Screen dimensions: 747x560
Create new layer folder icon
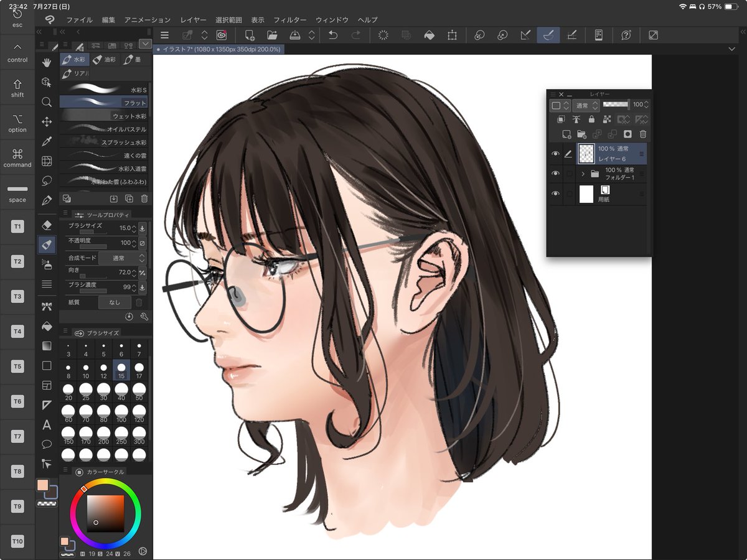[x=581, y=134]
